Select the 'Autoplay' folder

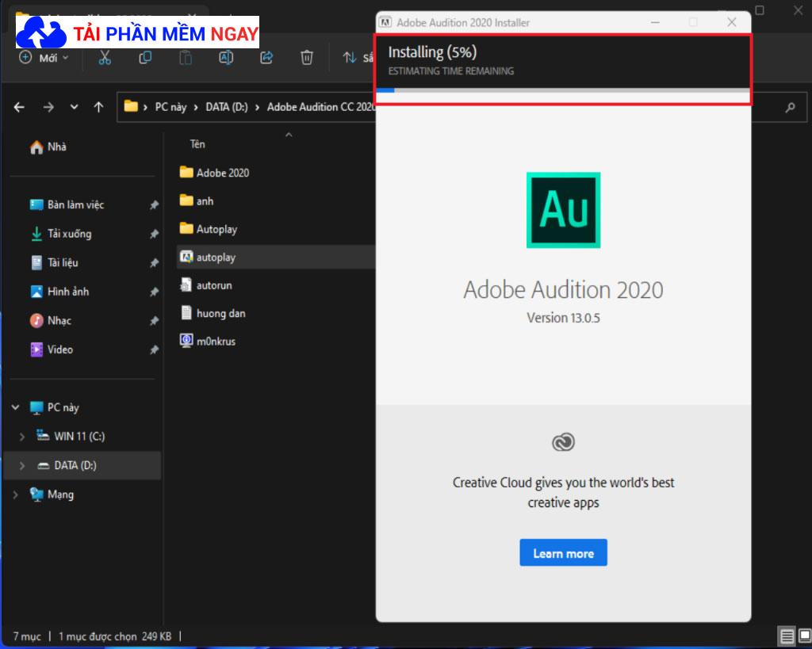(216, 229)
